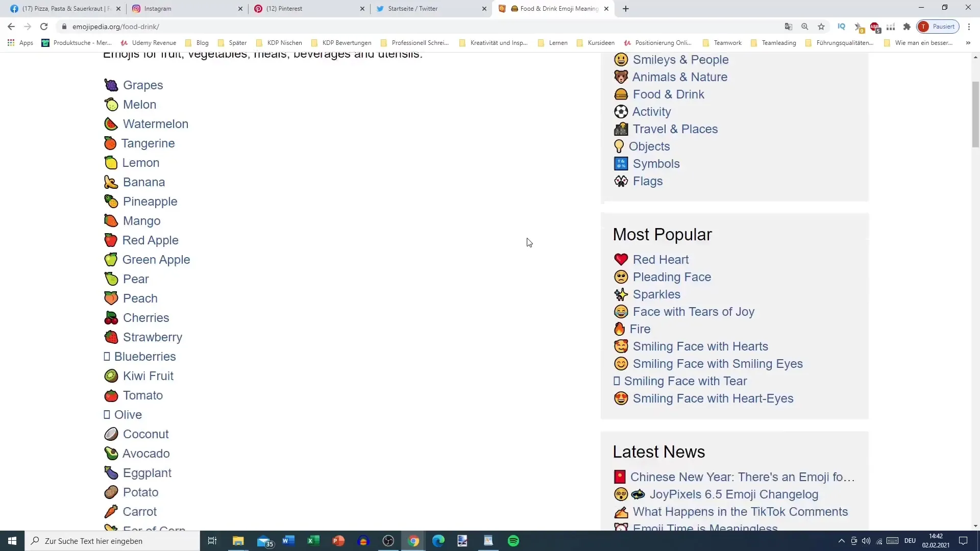Click the Grapes emoji icon
Image resolution: width=980 pixels, height=551 pixels.
[x=111, y=85]
